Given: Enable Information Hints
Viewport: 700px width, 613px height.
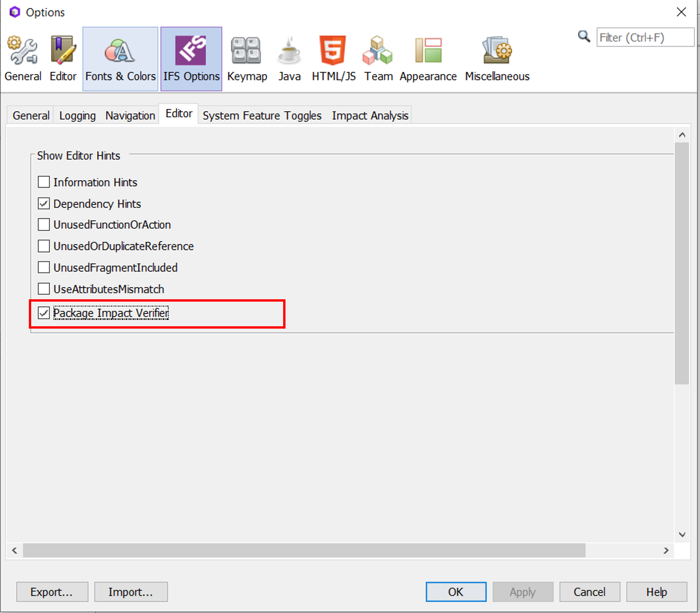Looking at the screenshot, I should point(43,182).
